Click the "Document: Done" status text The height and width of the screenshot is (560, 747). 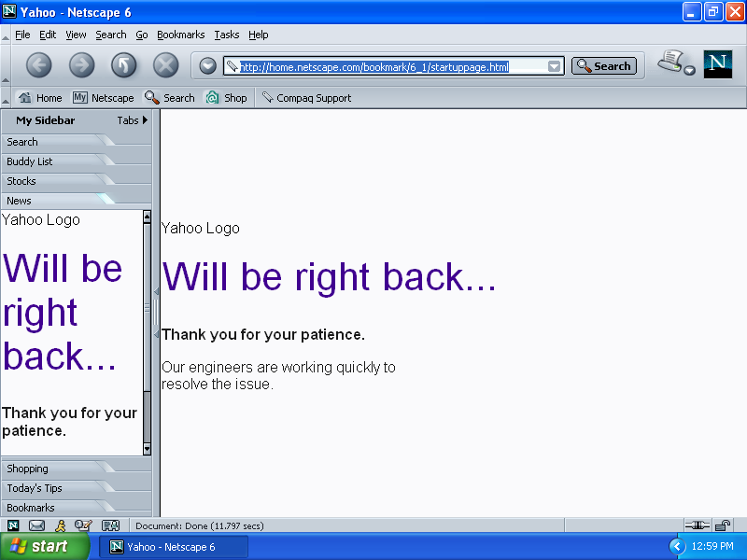(200, 525)
